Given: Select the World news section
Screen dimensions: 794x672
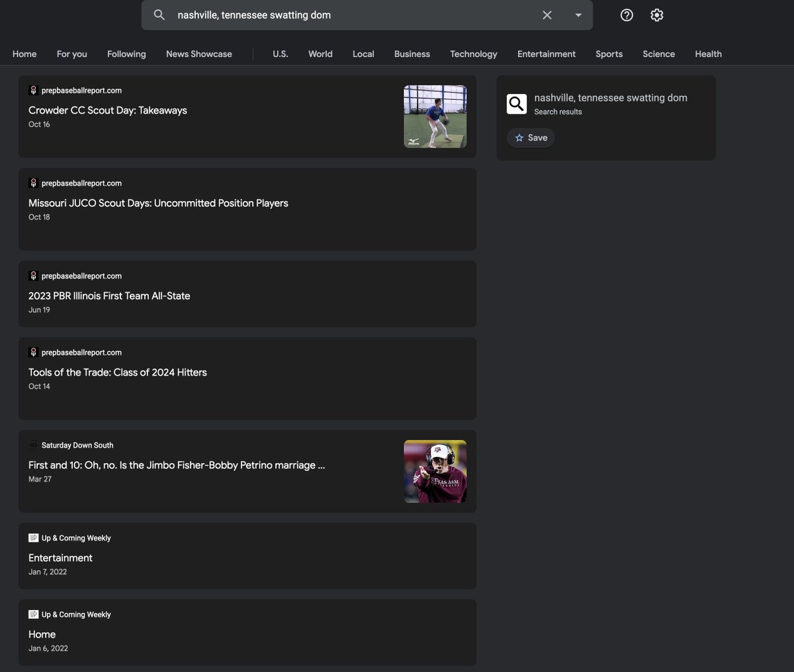Looking at the screenshot, I should (320, 54).
